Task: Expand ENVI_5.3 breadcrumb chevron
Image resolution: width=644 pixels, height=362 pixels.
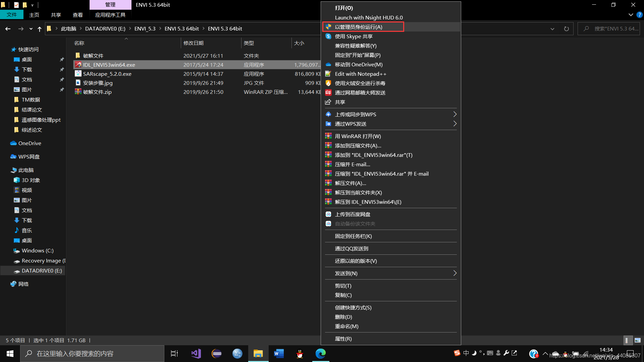Action: click(x=160, y=28)
